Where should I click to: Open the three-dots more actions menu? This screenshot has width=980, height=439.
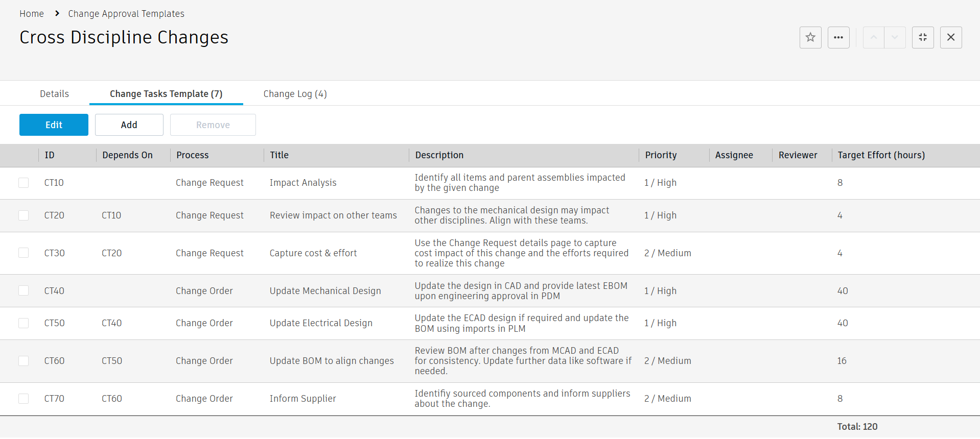[838, 37]
